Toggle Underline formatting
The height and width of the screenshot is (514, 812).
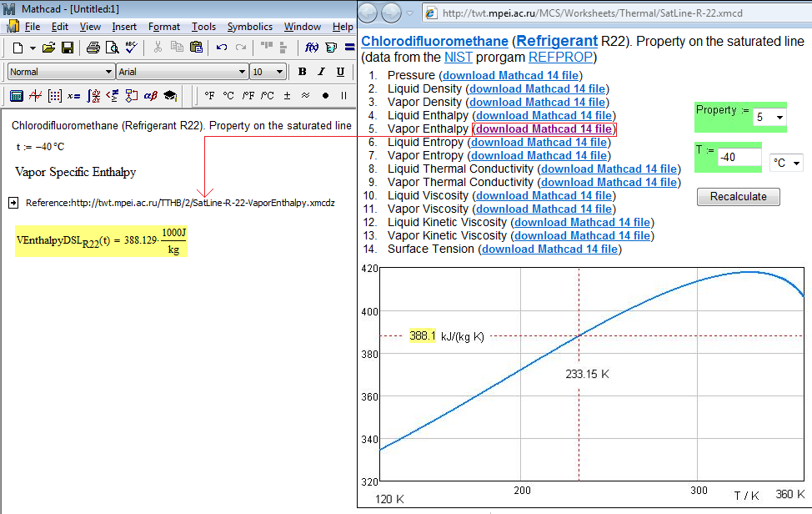click(x=340, y=72)
